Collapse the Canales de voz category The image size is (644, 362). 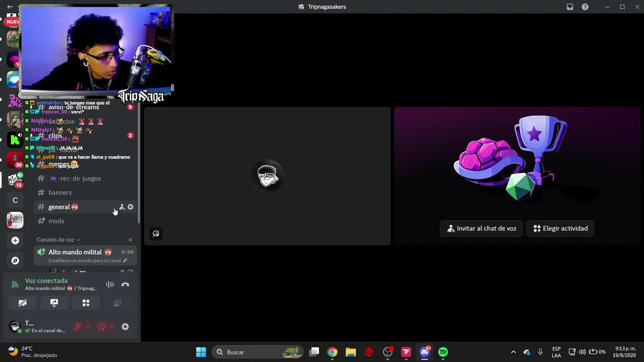click(x=58, y=240)
